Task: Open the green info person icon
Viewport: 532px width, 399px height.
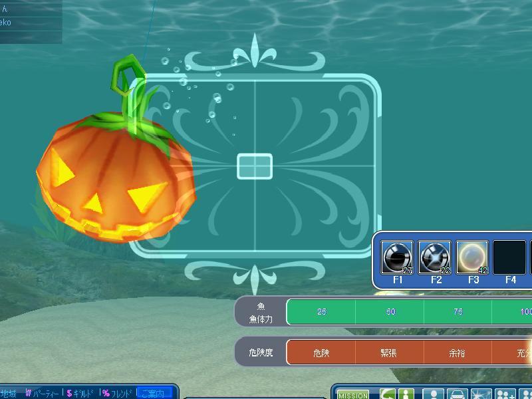Action: [x=406, y=394]
